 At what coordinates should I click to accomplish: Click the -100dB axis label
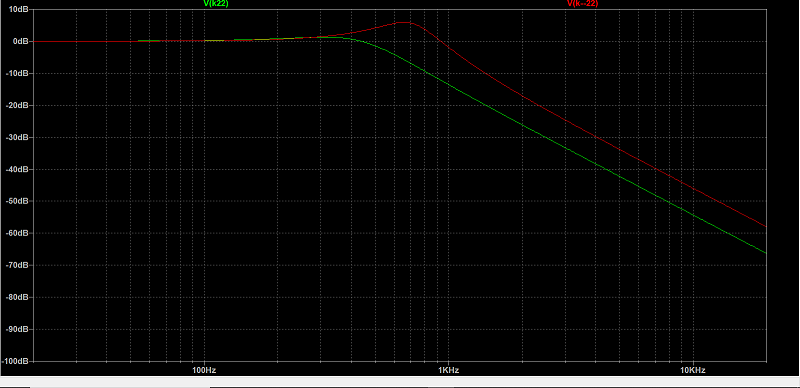tap(15, 361)
